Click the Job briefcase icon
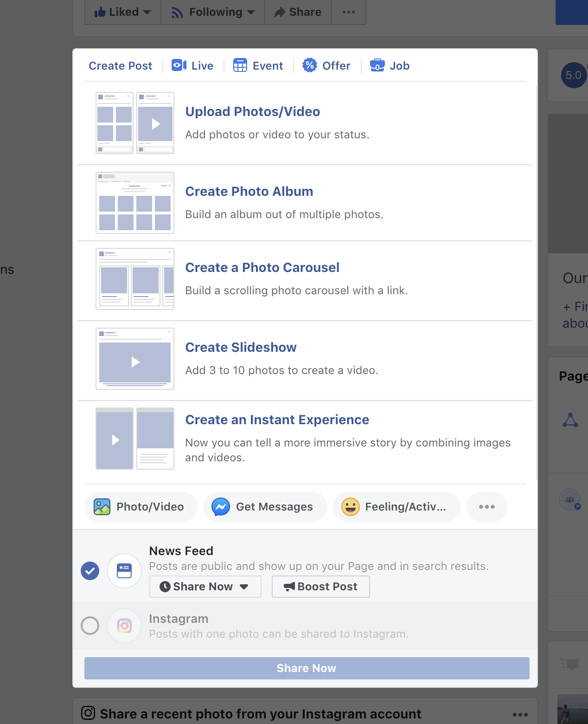The width and height of the screenshot is (588, 724). [x=377, y=65]
